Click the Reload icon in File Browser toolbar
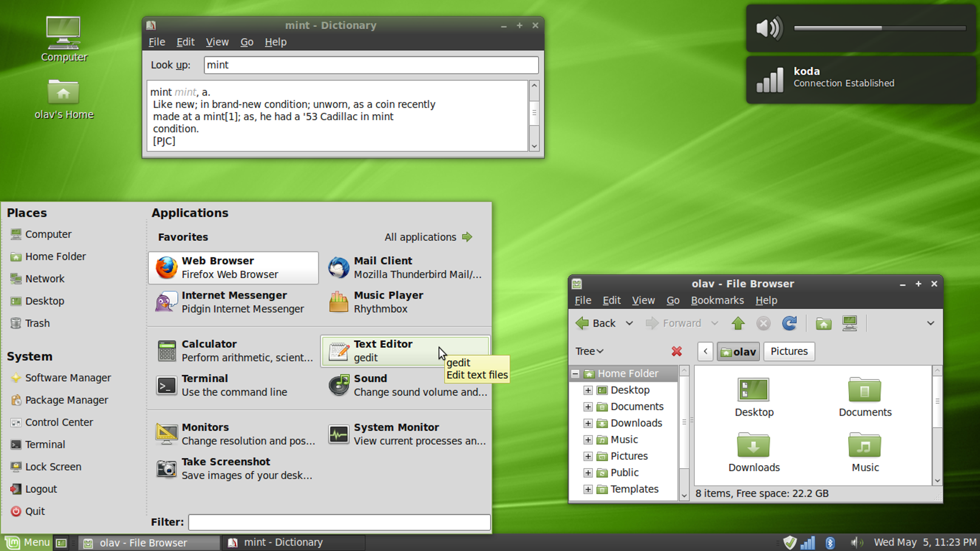Image resolution: width=980 pixels, height=551 pixels. tap(789, 323)
